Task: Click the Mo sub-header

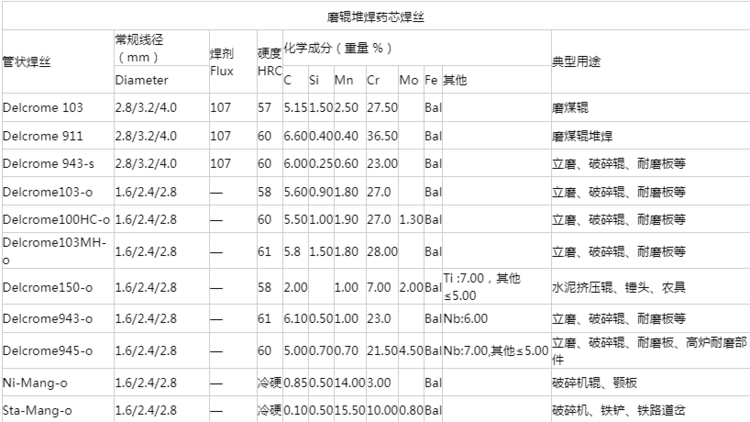Action: (x=409, y=80)
